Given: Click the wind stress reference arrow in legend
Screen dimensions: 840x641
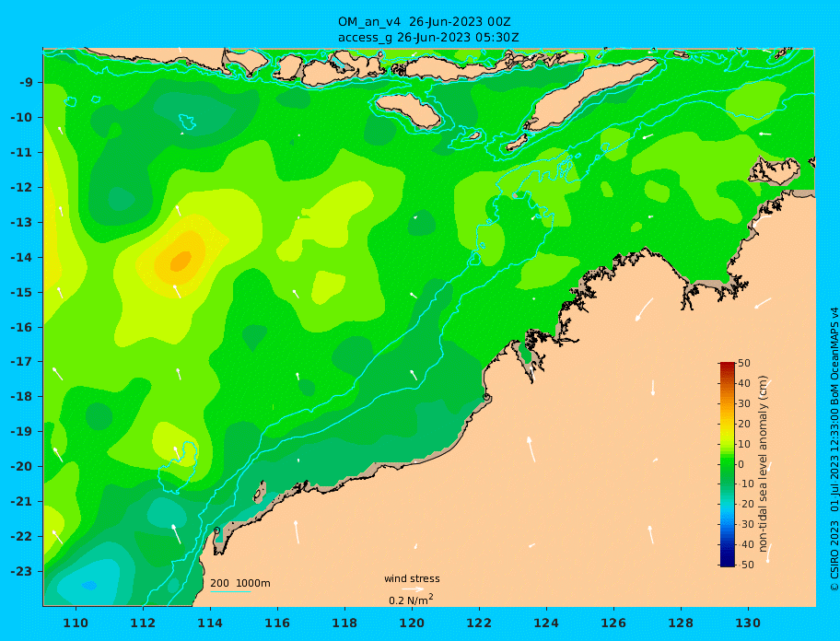Looking at the screenshot, I should [x=413, y=589].
